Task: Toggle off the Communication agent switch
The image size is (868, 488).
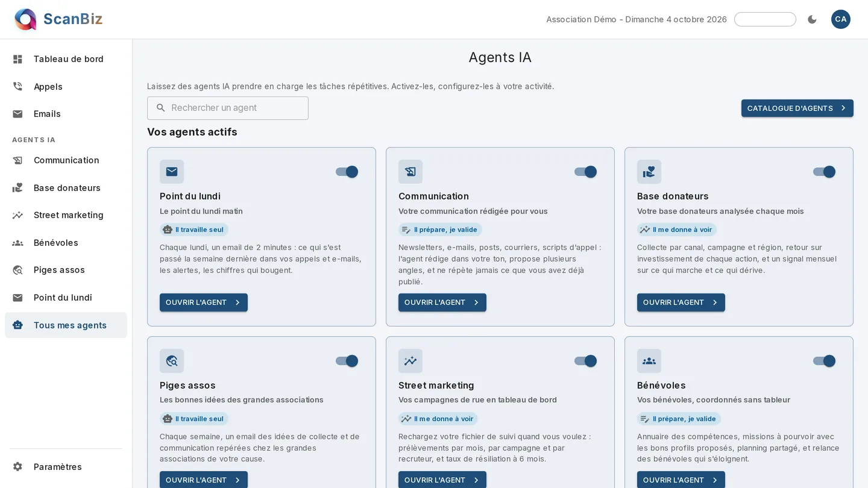Action: (x=586, y=172)
